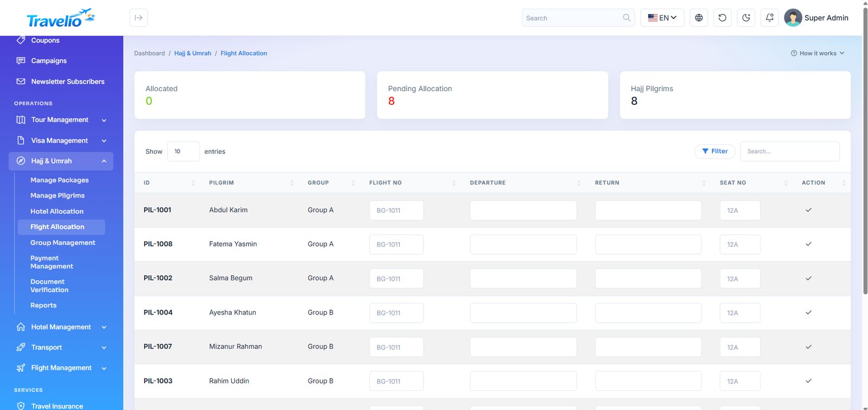Click return field for Salma Begum
Viewport: 868px width, 410px height.
(x=648, y=279)
